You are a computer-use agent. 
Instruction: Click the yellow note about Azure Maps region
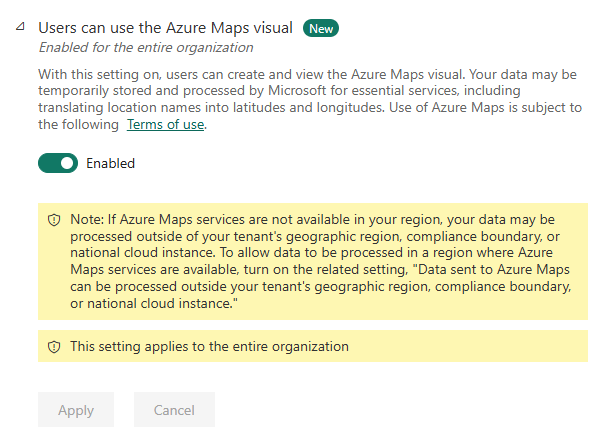point(310,260)
